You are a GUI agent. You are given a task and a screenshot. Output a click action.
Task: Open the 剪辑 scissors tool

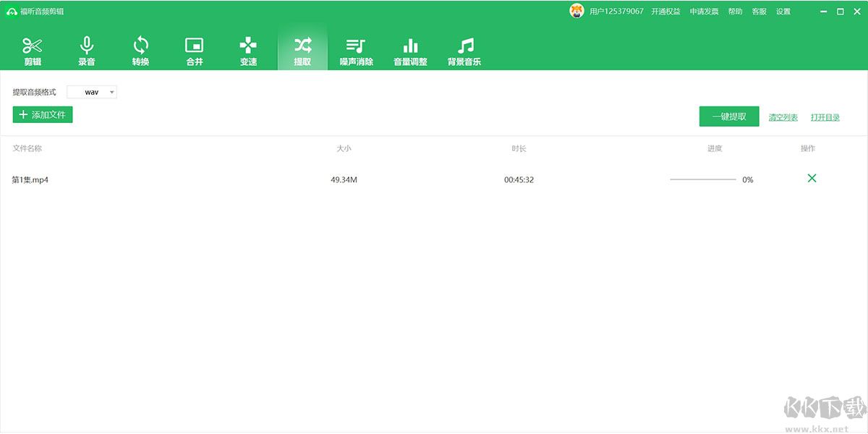(x=33, y=51)
